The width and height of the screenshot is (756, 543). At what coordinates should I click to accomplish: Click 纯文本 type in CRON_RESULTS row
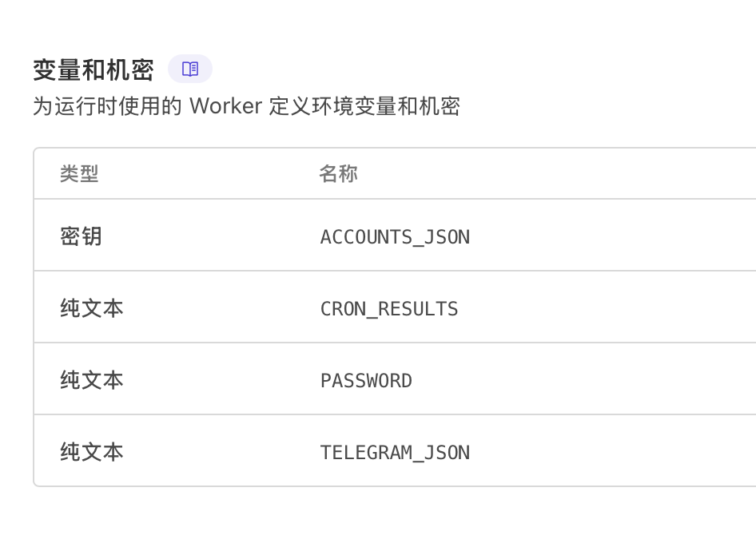(92, 308)
